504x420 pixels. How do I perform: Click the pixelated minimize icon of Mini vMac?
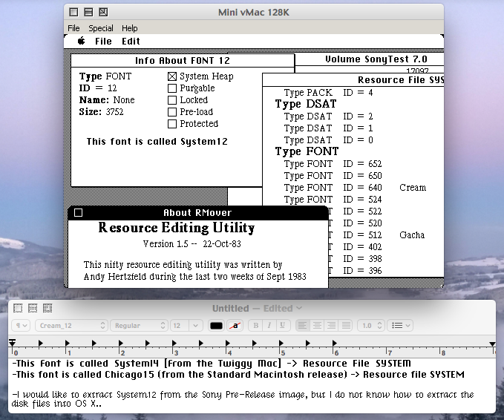[88, 12]
